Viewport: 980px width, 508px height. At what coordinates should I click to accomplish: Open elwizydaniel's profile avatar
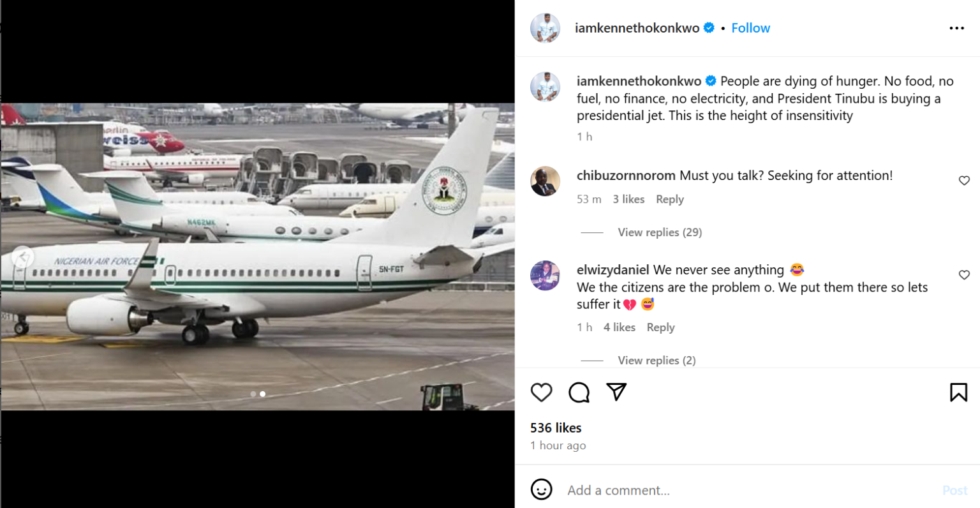tap(546, 276)
